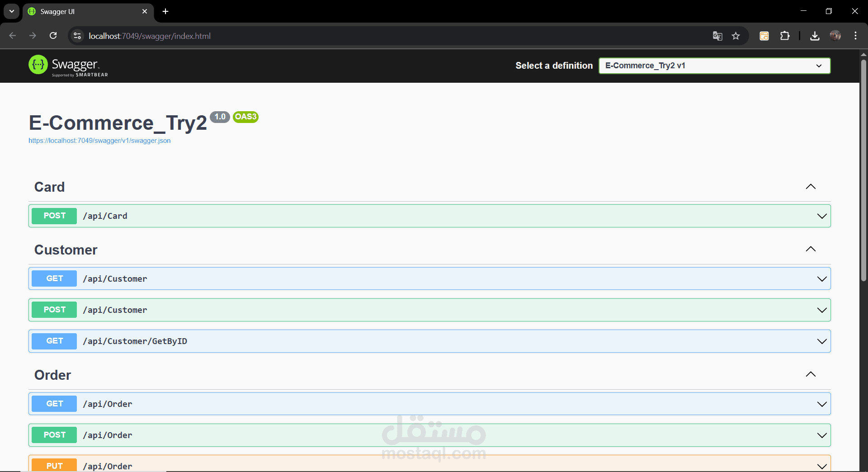Expand the GET /api/Order chevron
Viewport: 868px width, 472px height.
[x=822, y=404]
